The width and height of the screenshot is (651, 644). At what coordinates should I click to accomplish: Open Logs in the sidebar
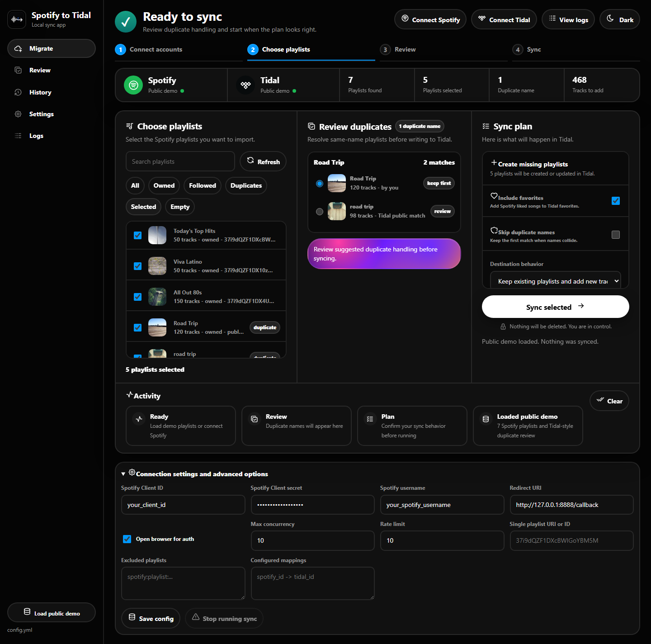52,136
